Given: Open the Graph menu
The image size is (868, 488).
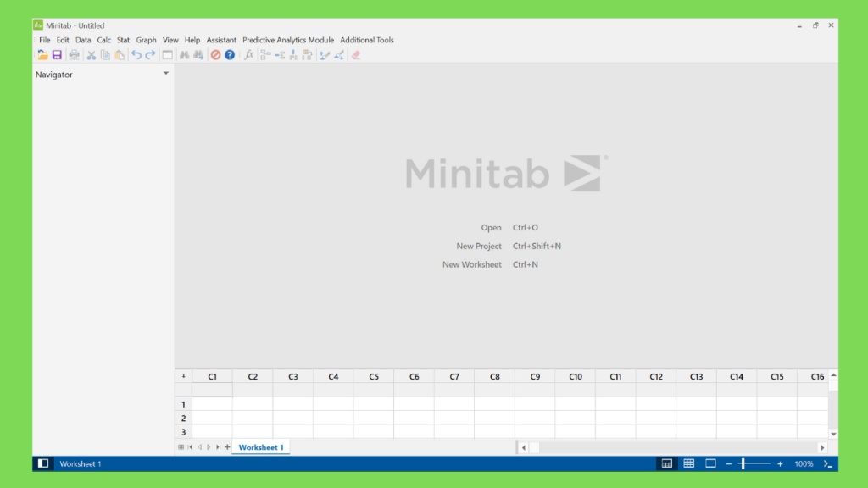Looking at the screenshot, I should (146, 40).
